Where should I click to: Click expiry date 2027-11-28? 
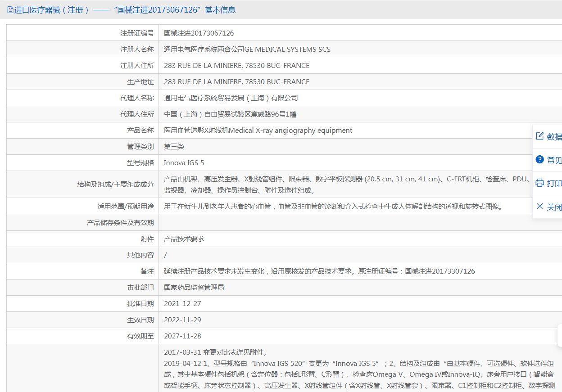(182, 336)
